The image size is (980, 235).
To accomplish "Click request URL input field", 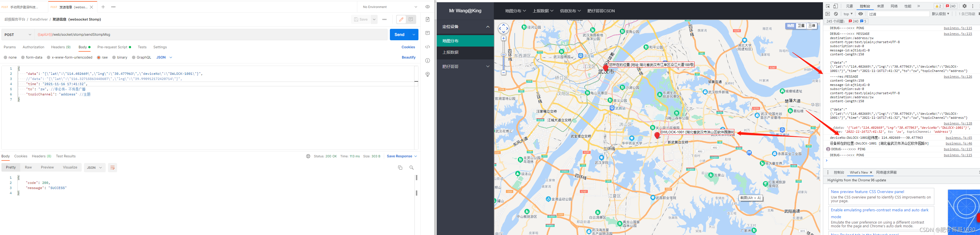I will (211, 35).
